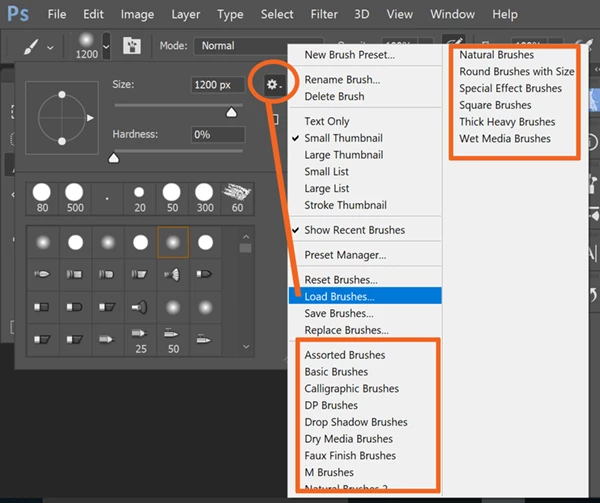Screen dimensions: 600x503
Task: Click the Photoshop Ps logo icon
Action: click(x=18, y=14)
